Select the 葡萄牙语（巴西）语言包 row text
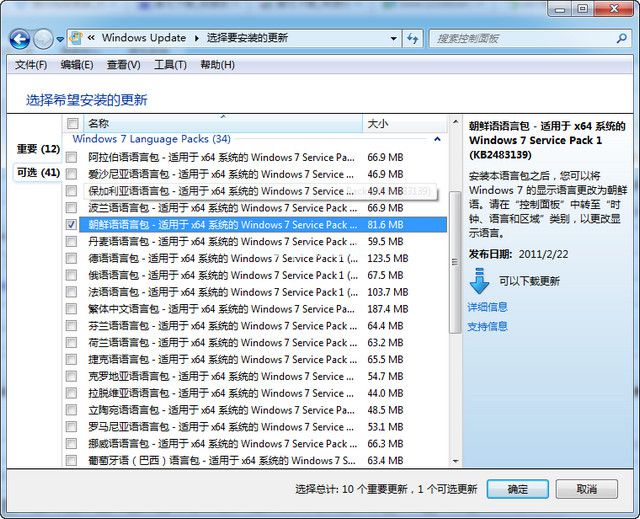This screenshot has width=640, height=519. pyautogui.click(x=222, y=461)
